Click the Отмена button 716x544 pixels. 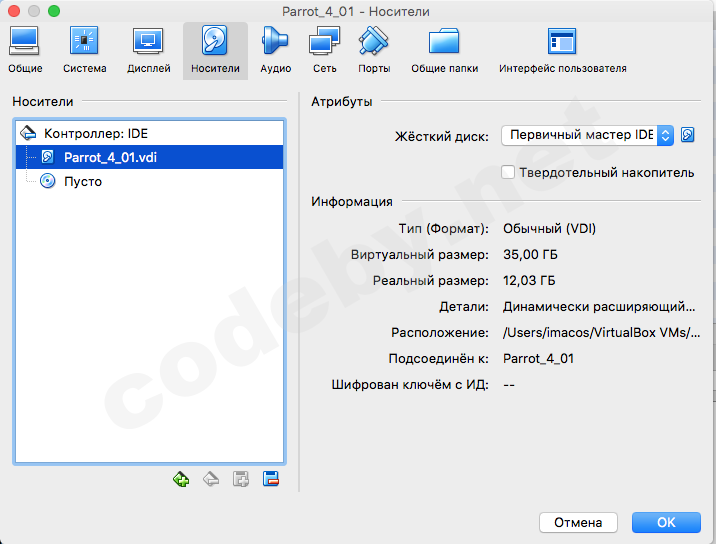pos(578,522)
